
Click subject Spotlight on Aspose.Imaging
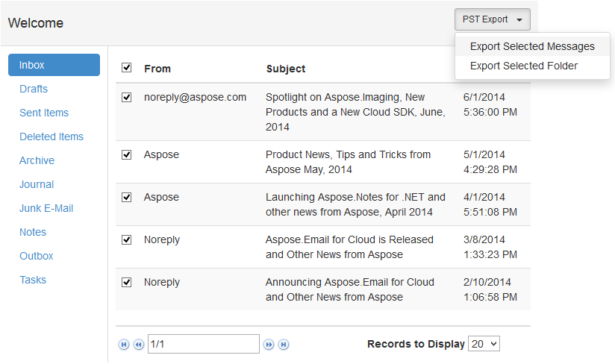coord(355,112)
